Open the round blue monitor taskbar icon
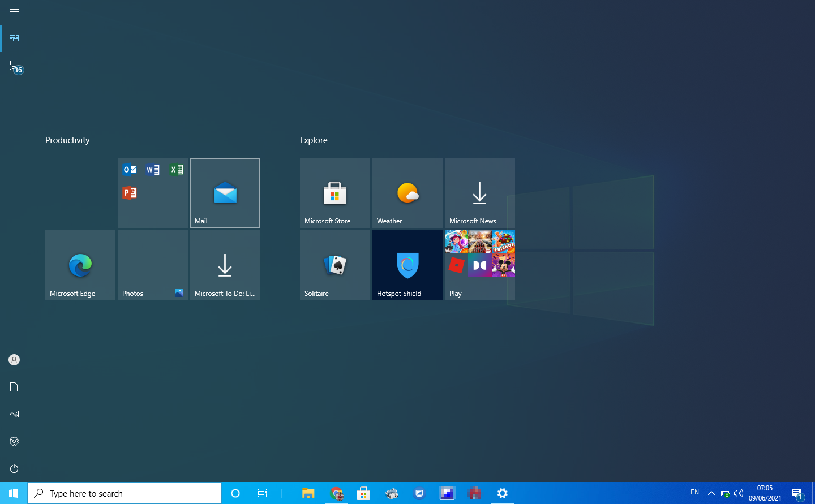Image resolution: width=815 pixels, height=504 pixels. 419,493
